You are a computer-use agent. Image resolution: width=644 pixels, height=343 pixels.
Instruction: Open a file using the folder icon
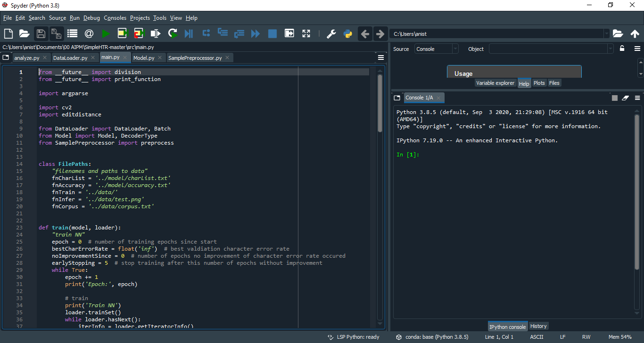pos(25,33)
